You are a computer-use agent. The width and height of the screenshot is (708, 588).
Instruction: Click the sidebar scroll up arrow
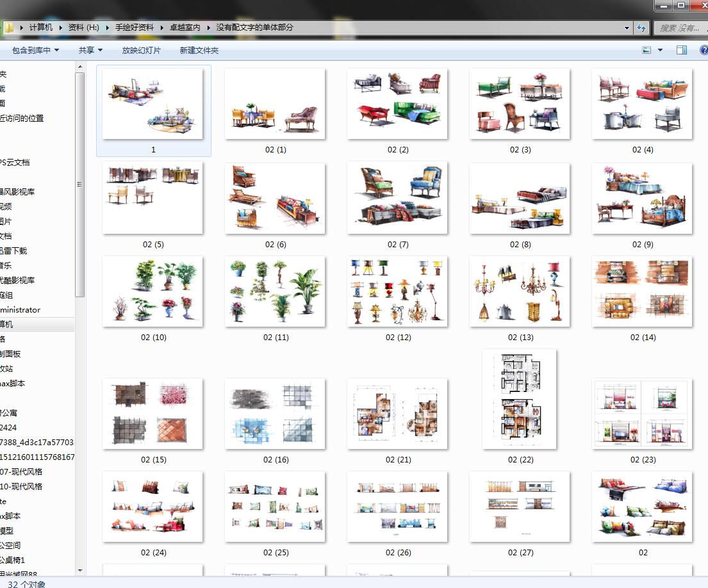[x=80, y=67]
